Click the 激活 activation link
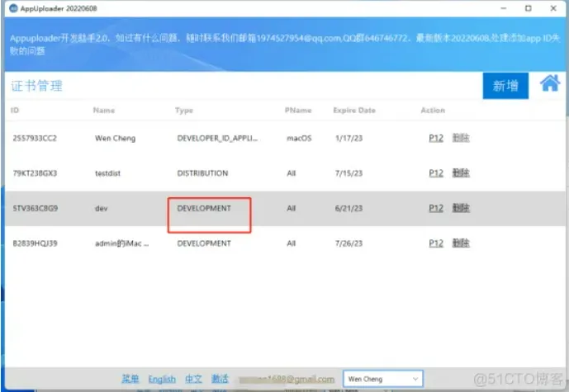 point(220,379)
